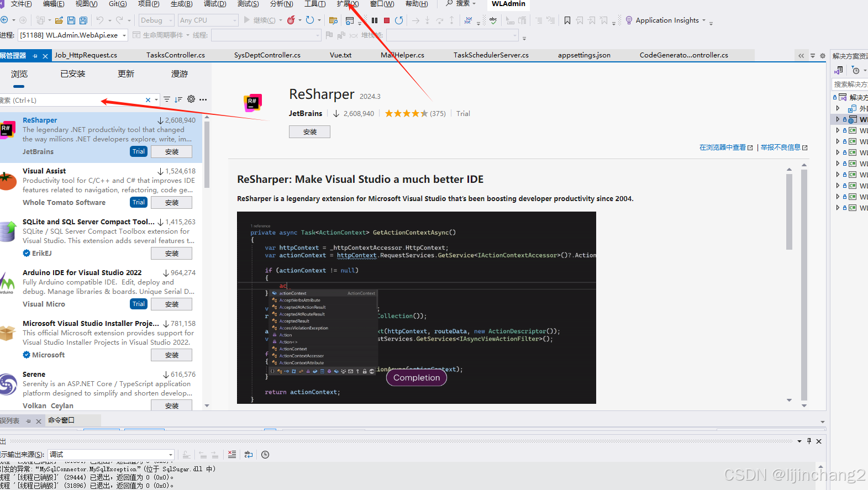Click the Hot Reload flame icon
This screenshot has height=490, width=868.
pos(291,20)
